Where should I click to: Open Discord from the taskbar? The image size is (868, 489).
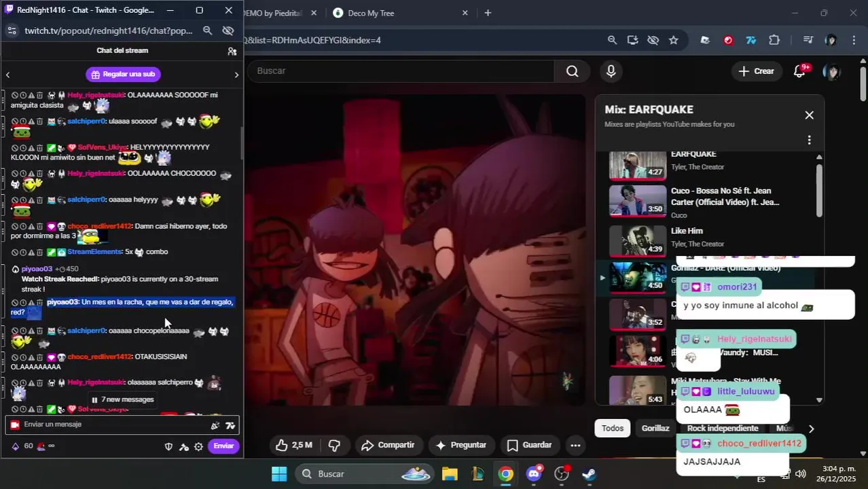(534, 474)
